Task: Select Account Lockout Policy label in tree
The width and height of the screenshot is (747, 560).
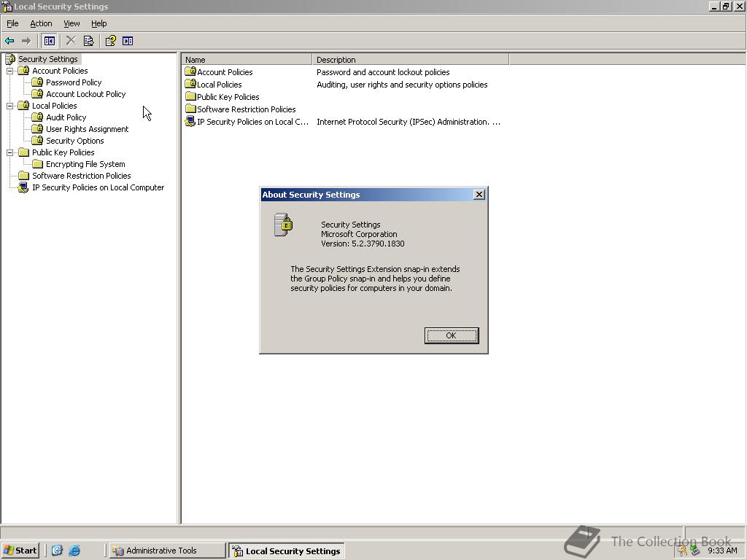Action: (86, 94)
